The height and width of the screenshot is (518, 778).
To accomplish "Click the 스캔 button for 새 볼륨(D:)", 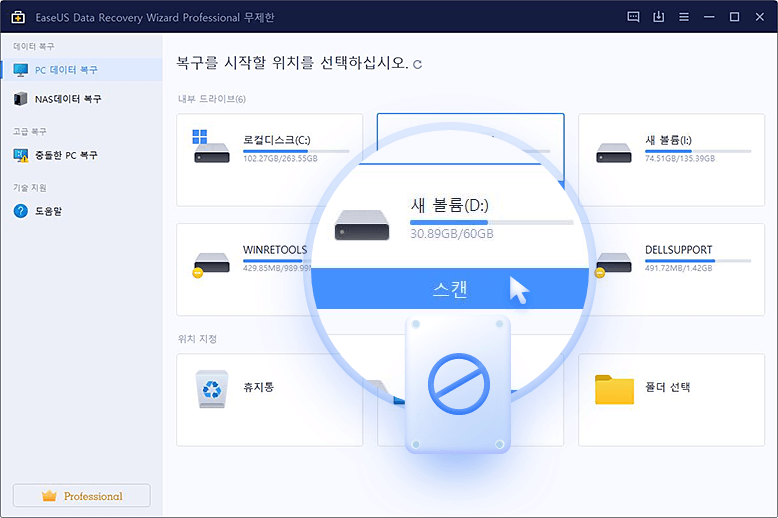I will (449, 290).
